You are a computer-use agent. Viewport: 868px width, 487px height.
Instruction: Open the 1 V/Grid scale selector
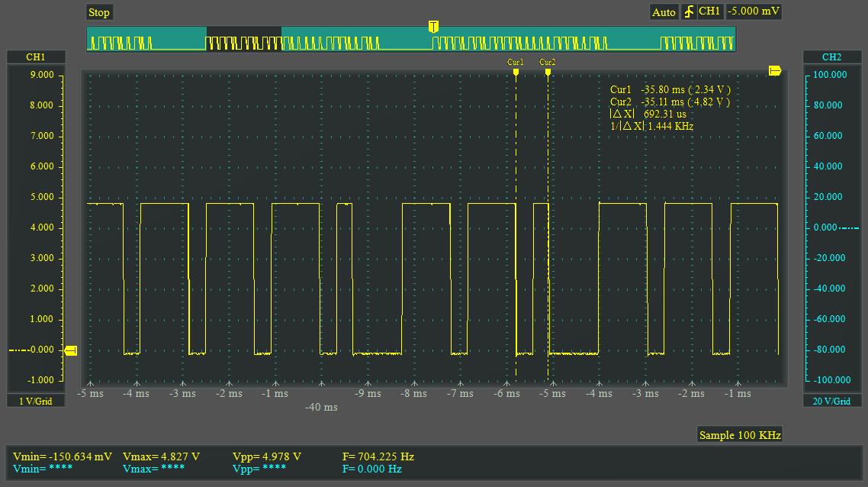(x=36, y=402)
